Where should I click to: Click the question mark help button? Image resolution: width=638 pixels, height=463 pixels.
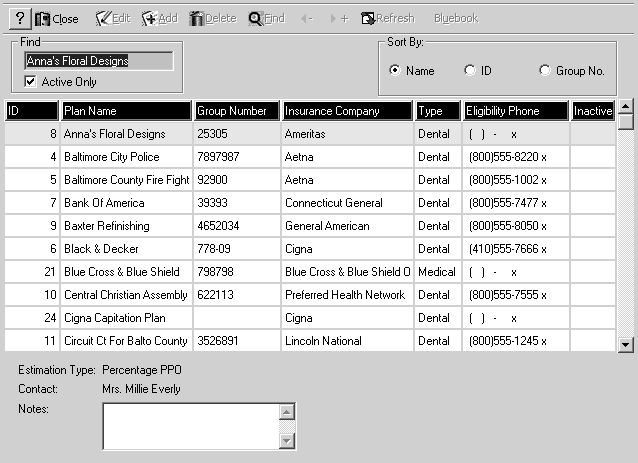point(20,19)
